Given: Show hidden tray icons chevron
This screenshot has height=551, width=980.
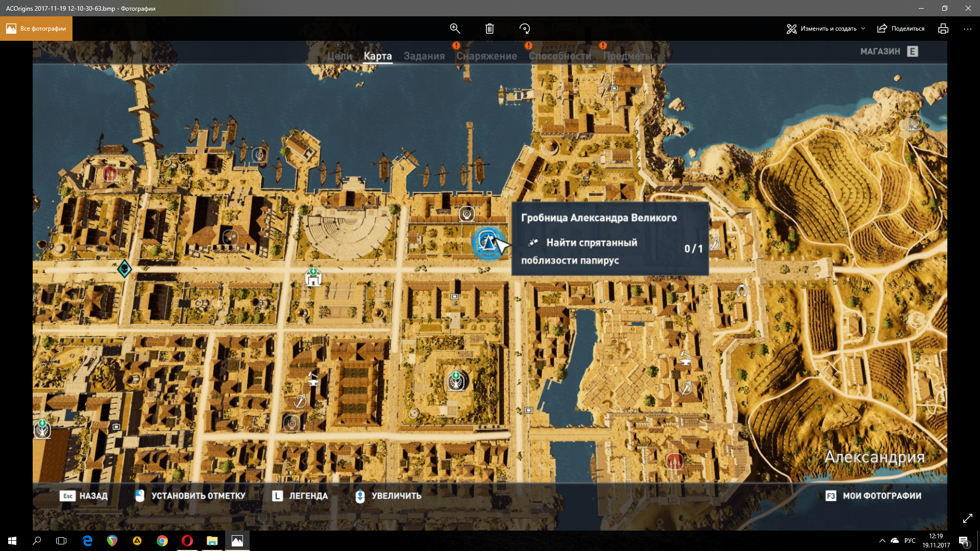Looking at the screenshot, I should click(882, 541).
